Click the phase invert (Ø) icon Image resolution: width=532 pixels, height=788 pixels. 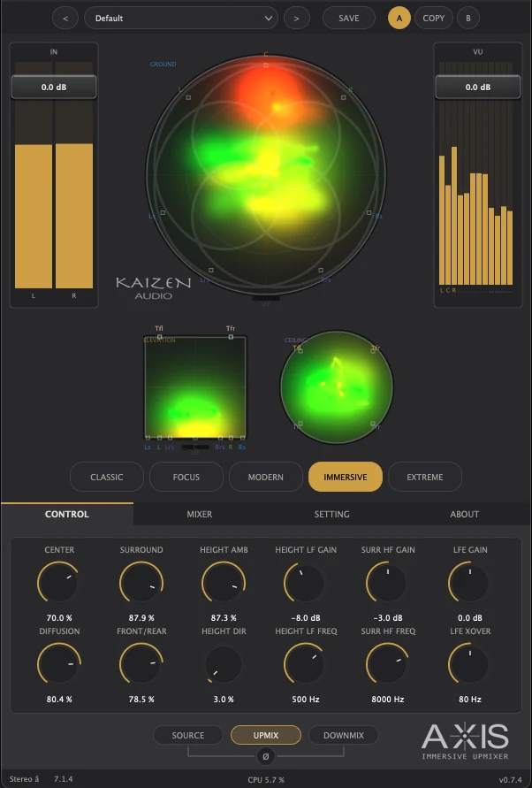click(x=266, y=756)
